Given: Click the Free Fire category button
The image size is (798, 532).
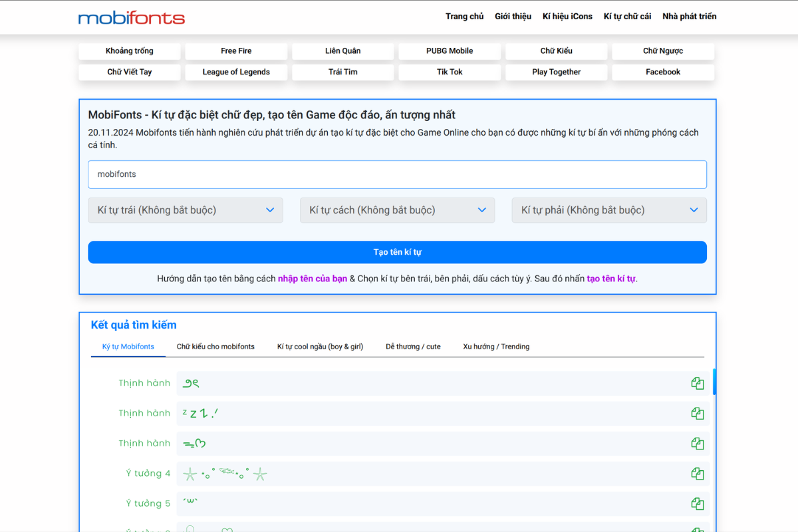Looking at the screenshot, I should 236,51.
